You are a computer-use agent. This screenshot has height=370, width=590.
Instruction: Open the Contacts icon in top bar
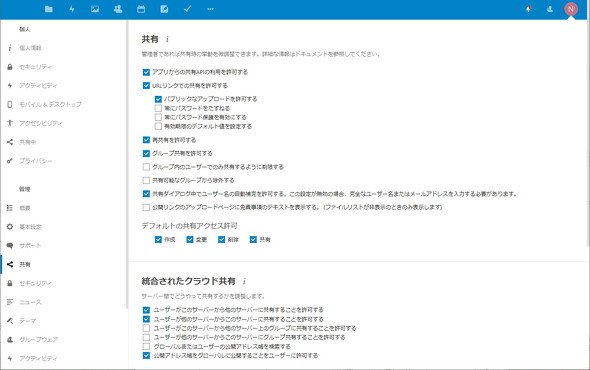[x=118, y=9]
